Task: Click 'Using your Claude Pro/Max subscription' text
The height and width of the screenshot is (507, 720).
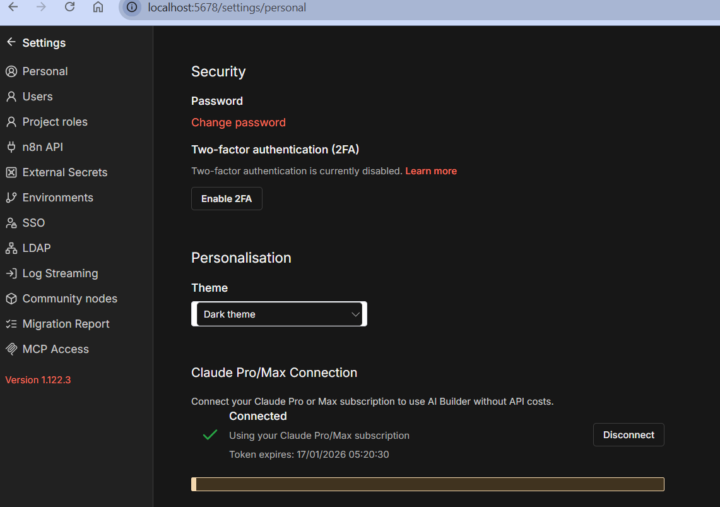Action: (319, 435)
